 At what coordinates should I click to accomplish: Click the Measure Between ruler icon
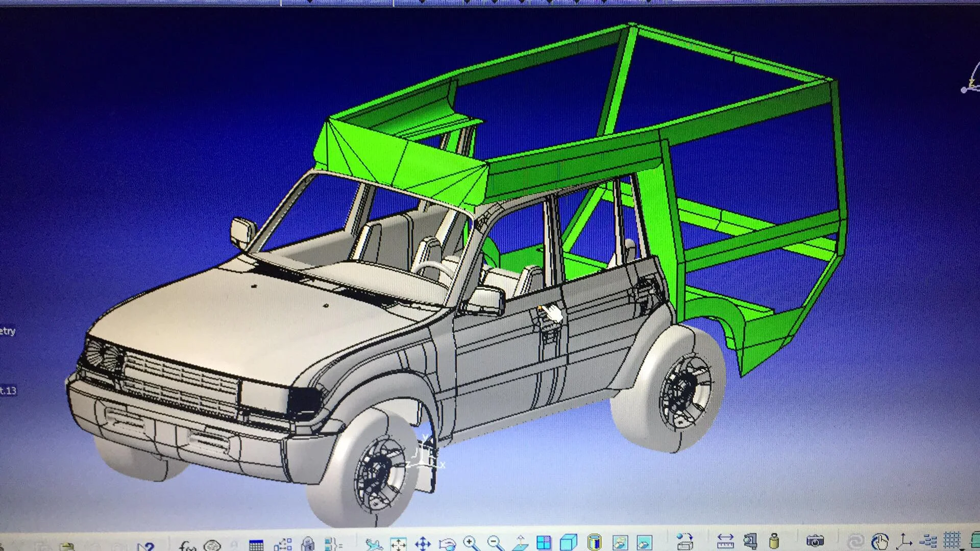point(725,540)
